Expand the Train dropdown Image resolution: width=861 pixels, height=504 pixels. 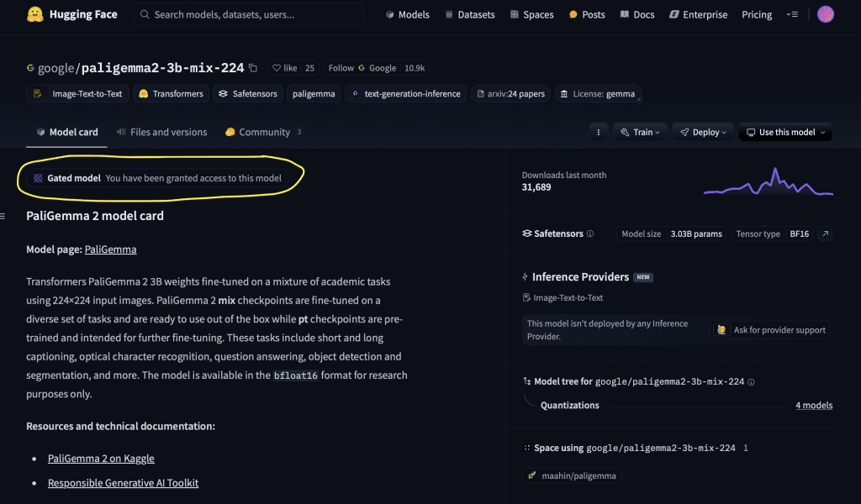click(x=640, y=132)
